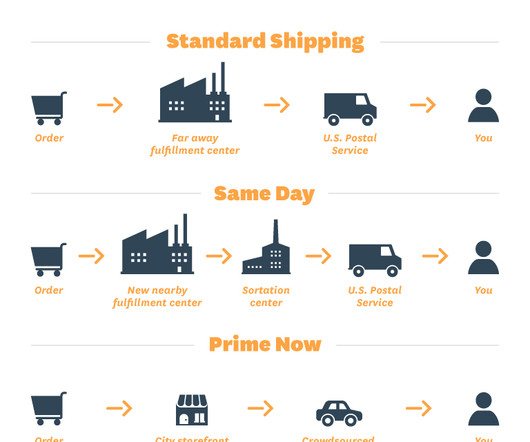
Task: Click the person icon in Same Day row
Action: (x=483, y=257)
